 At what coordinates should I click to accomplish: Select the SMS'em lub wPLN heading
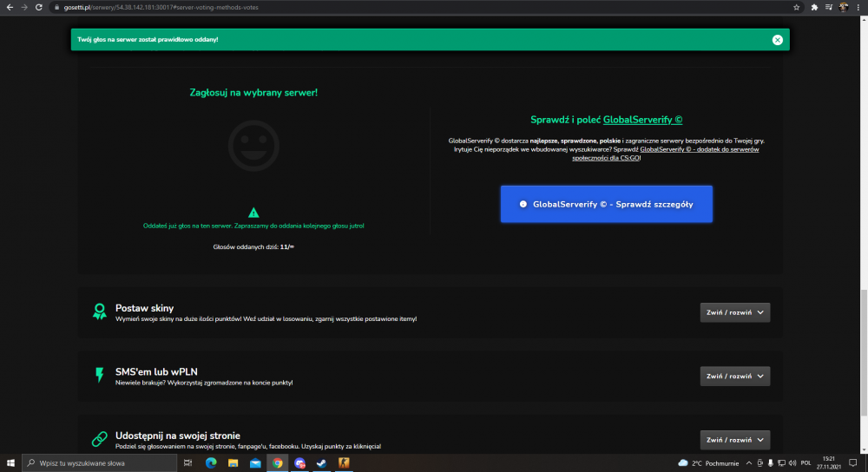point(156,372)
